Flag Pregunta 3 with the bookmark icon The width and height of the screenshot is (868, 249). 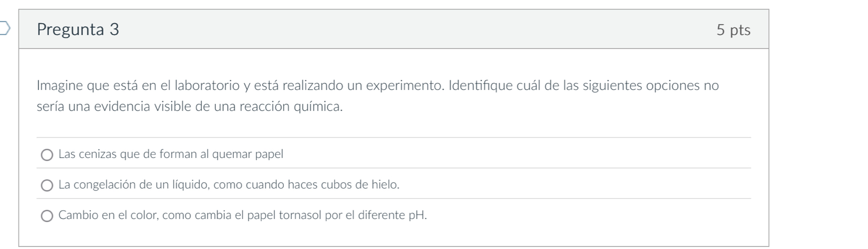[4, 29]
